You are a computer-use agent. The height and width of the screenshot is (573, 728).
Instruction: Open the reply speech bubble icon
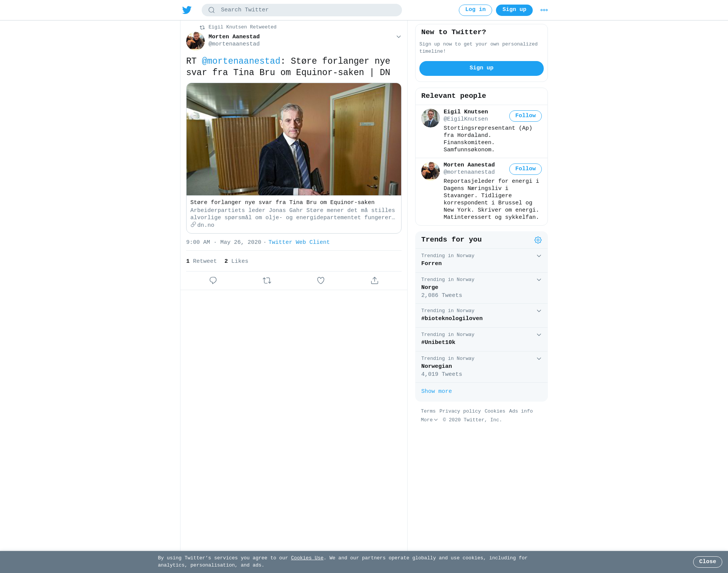pyautogui.click(x=213, y=281)
